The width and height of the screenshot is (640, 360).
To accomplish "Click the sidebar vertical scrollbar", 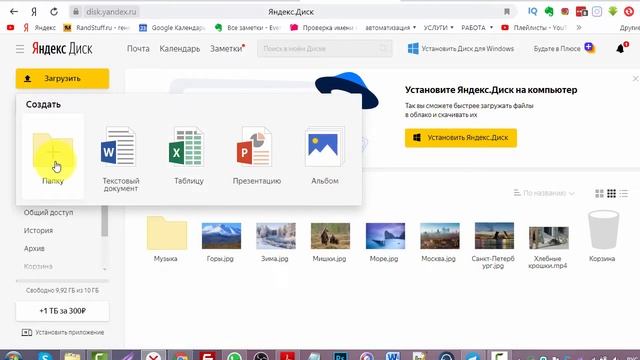I will click(104, 221).
